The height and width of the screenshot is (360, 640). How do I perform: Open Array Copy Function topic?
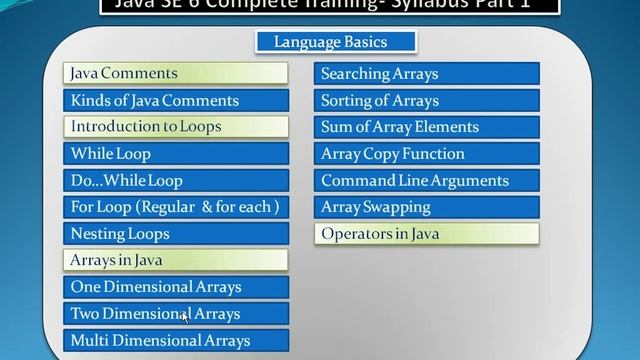pos(427,153)
